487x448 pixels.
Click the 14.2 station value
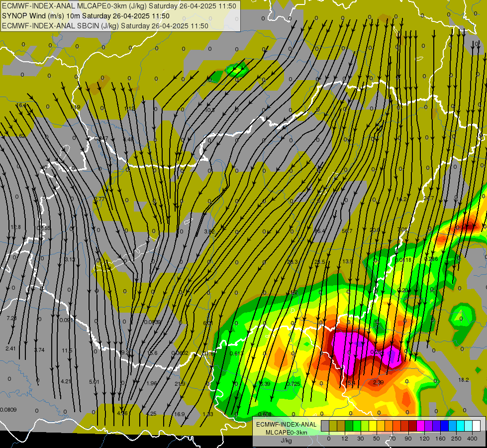point(401,199)
